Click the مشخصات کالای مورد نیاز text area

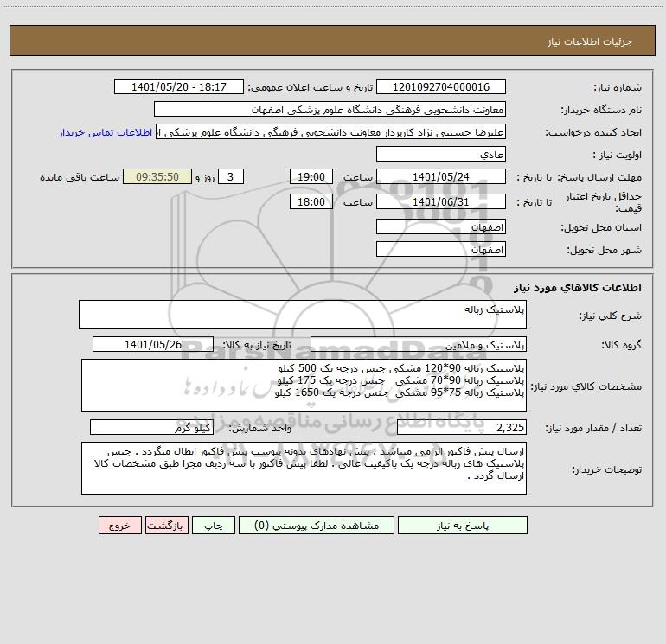(x=304, y=386)
